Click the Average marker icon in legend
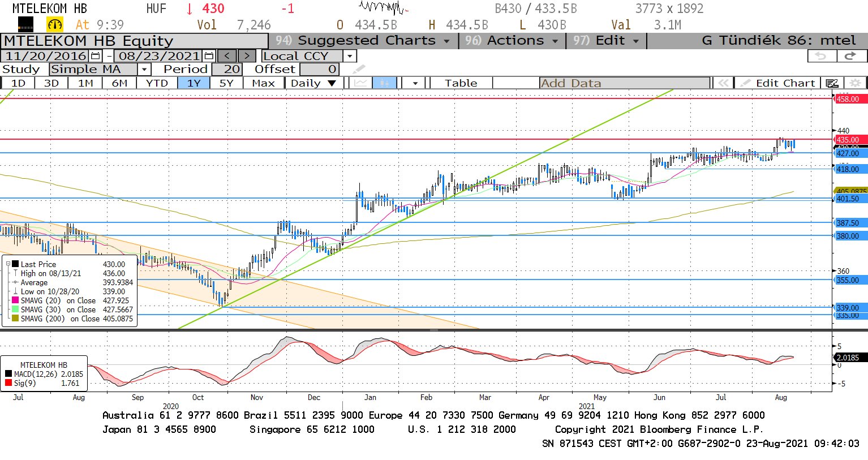This screenshot has width=868, height=460. pos(15,282)
